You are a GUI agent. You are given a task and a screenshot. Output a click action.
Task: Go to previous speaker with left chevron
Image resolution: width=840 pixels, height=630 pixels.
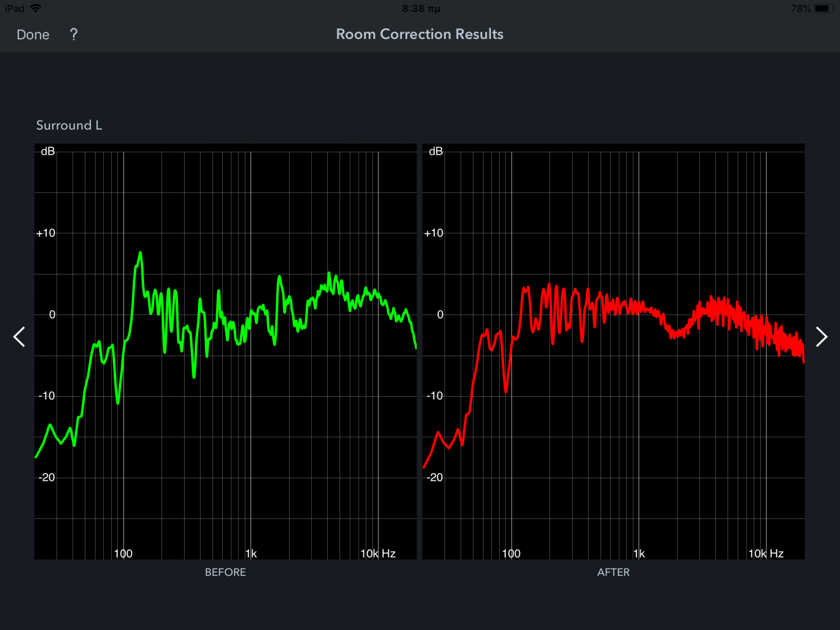click(x=19, y=337)
